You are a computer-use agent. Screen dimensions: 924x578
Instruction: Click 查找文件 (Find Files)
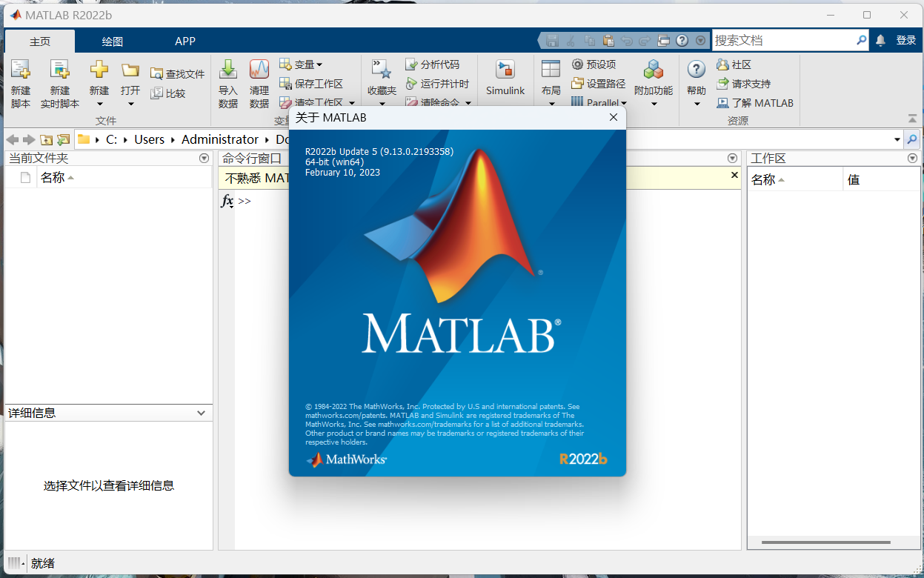(177, 73)
